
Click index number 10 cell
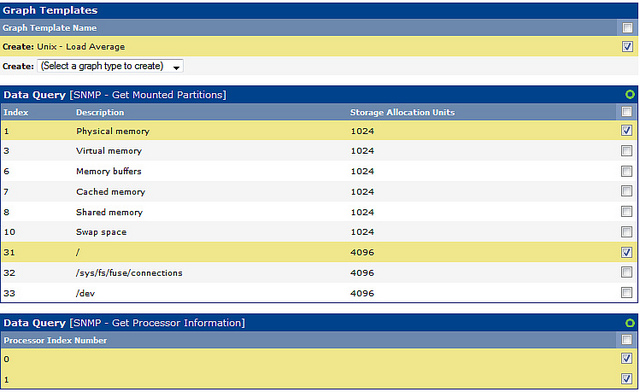[9, 232]
